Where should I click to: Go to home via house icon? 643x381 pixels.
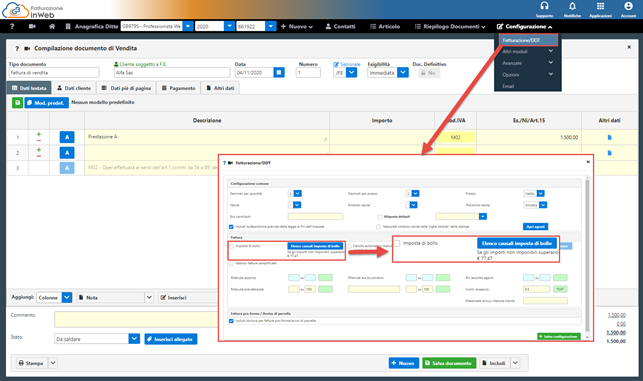(x=52, y=26)
